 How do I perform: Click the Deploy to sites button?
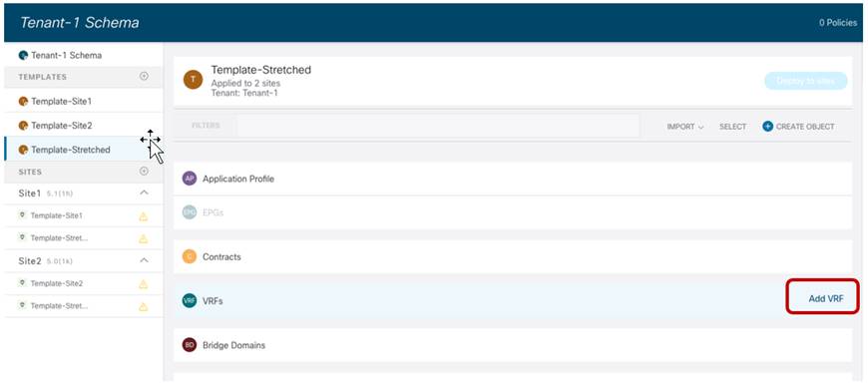pyautogui.click(x=805, y=81)
